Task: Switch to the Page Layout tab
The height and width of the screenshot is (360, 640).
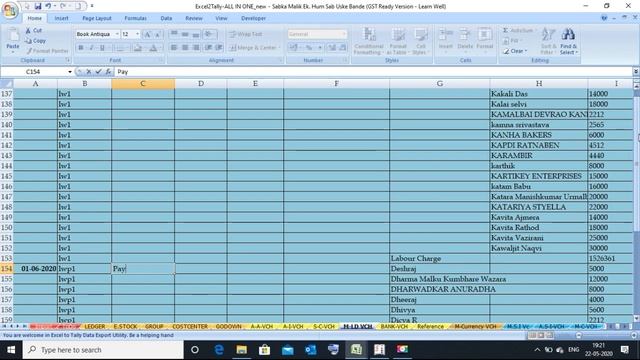Action: click(x=97, y=18)
